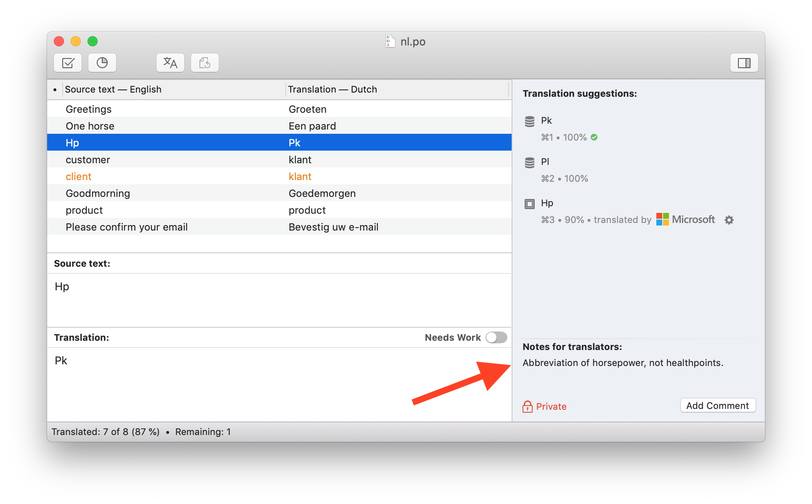Viewport: 812px width, 504px height.
Task: Toggle the sidebar panel button
Action: [744, 63]
